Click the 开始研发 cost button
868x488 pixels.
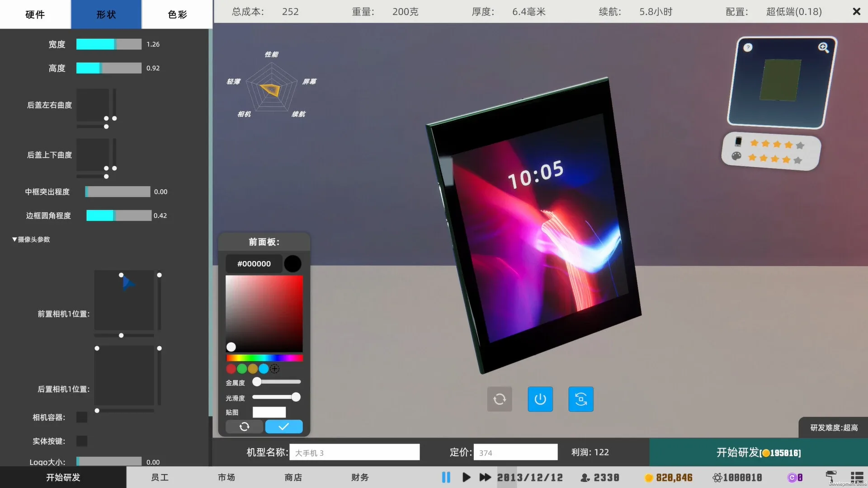click(x=758, y=452)
